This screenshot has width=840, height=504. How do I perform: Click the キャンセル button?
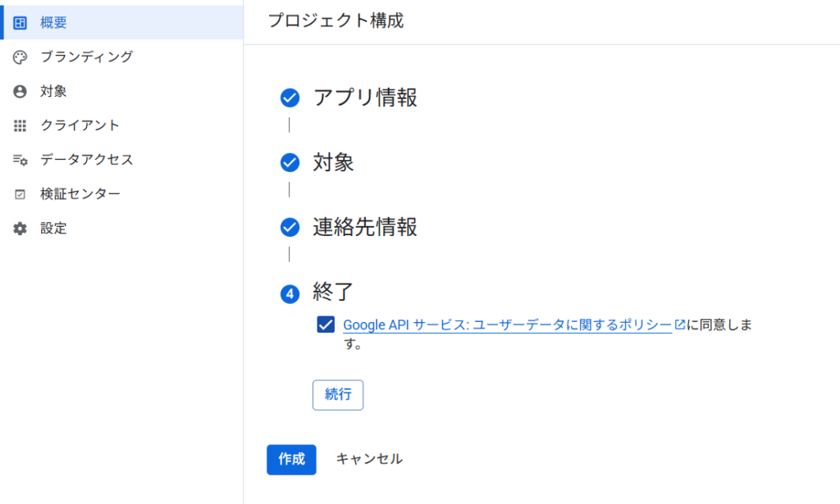[x=369, y=460]
